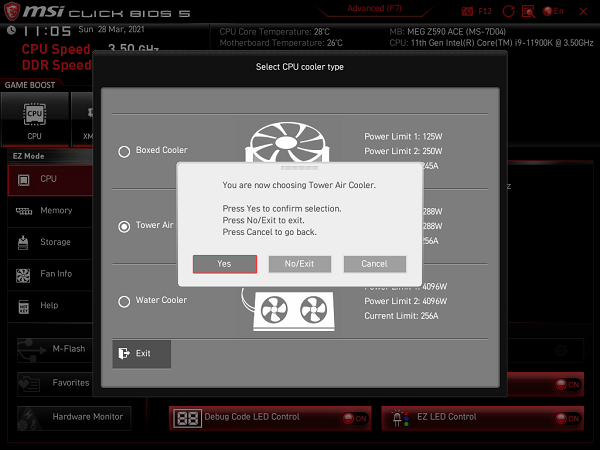
Task: Confirm selection with Yes button
Action: pyautogui.click(x=224, y=264)
